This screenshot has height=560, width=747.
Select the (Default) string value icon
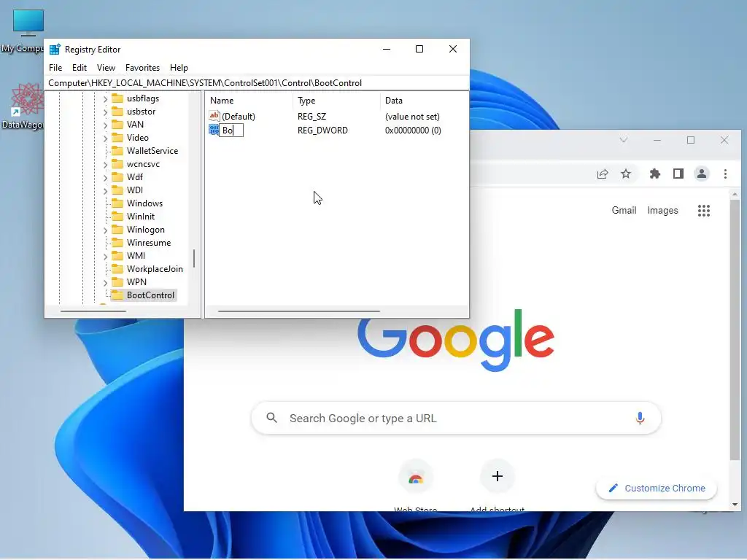tap(214, 116)
